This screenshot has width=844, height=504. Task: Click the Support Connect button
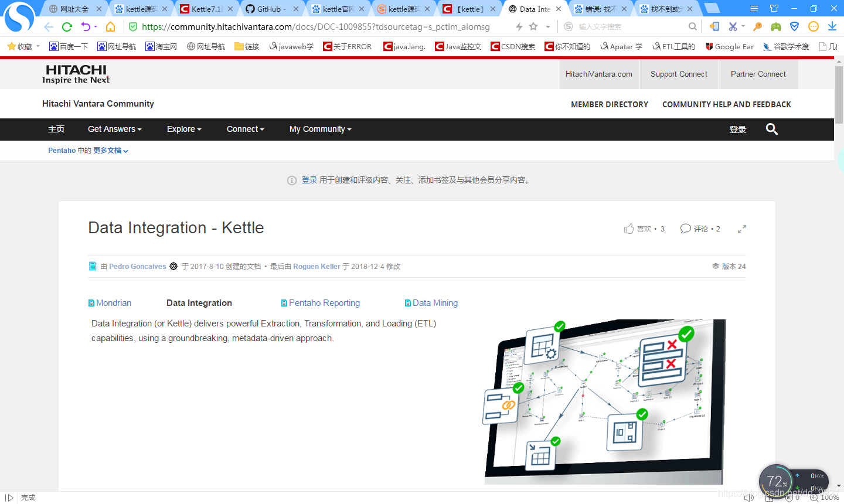(679, 74)
